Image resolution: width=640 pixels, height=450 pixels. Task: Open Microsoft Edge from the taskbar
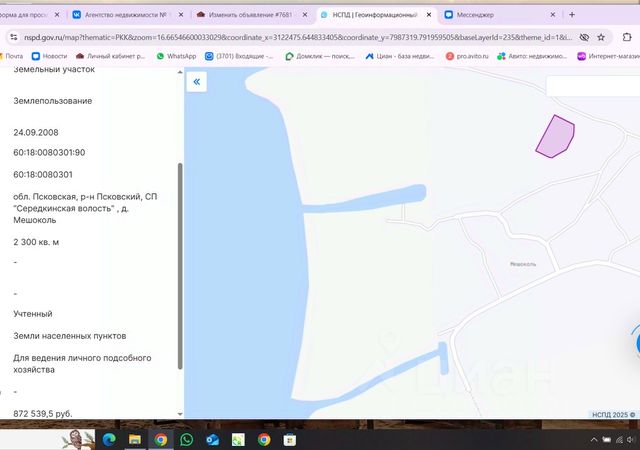pyautogui.click(x=109, y=439)
